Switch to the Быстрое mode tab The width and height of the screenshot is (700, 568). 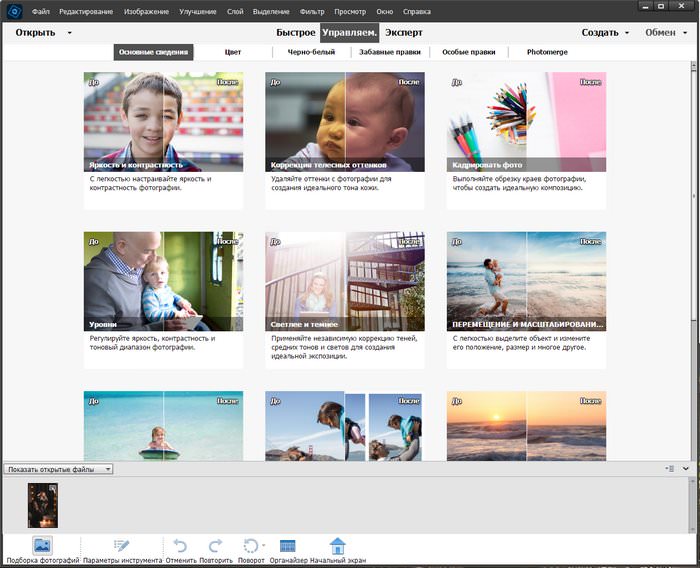coord(295,33)
